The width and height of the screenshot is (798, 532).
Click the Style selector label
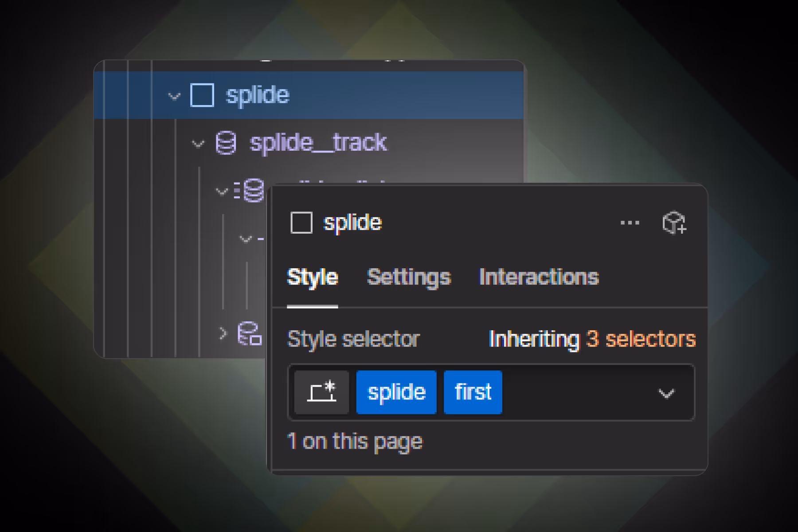(x=353, y=340)
